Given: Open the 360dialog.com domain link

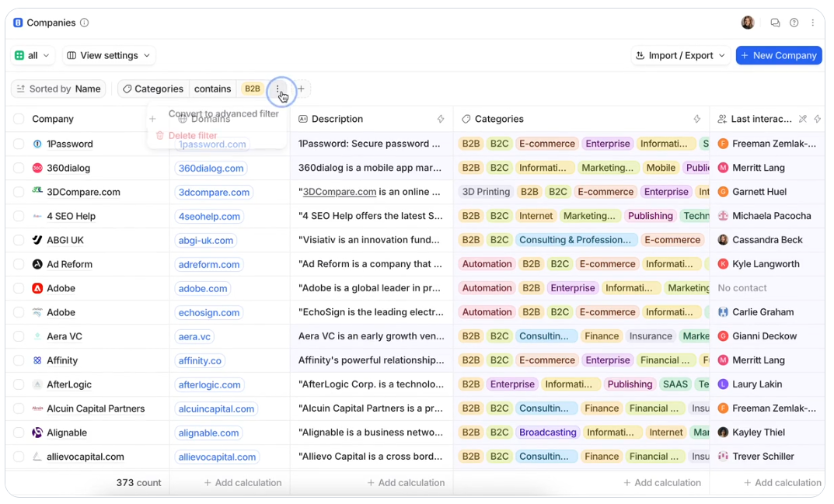Looking at the screenshot, I should coord(211,168).
